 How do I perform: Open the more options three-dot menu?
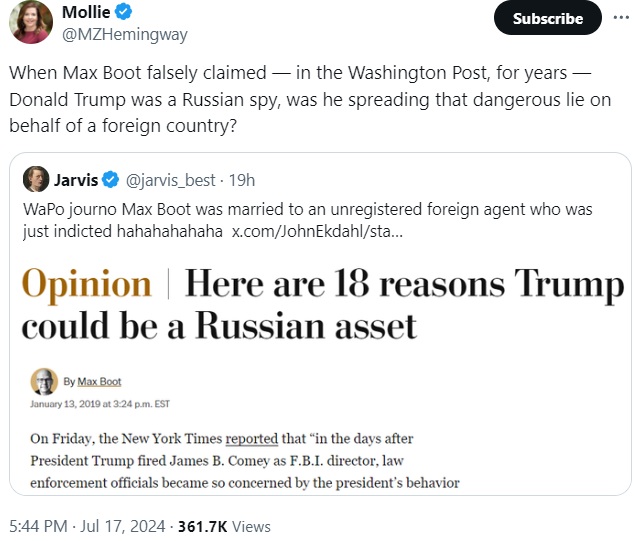pos(621,18)
